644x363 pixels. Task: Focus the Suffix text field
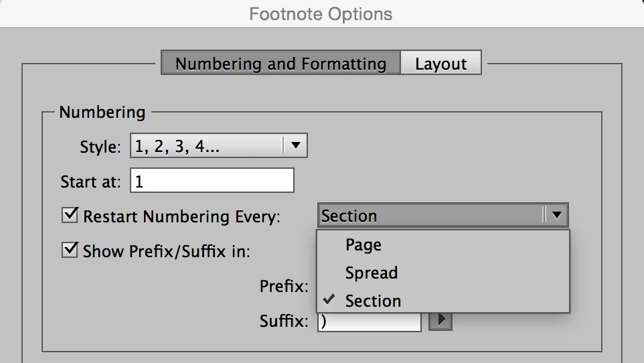click(369, 321)
